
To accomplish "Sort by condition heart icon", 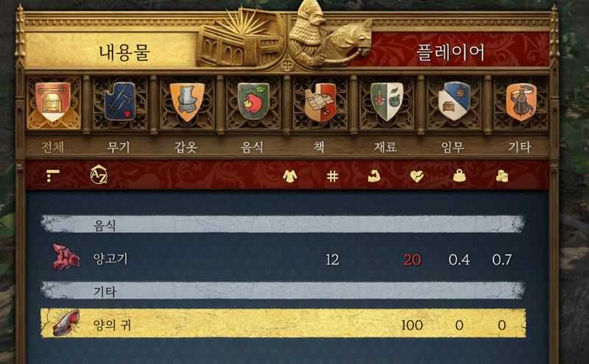I will (417, 176).
